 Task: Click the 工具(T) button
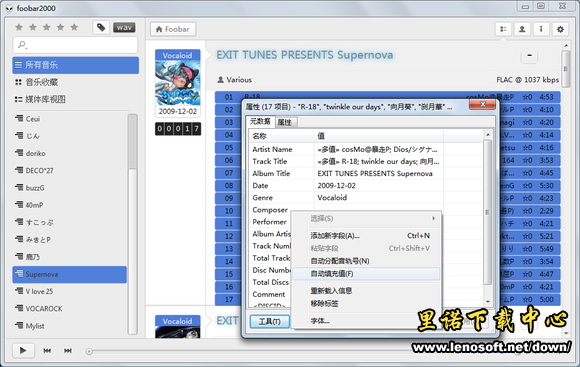coord(269,321)
